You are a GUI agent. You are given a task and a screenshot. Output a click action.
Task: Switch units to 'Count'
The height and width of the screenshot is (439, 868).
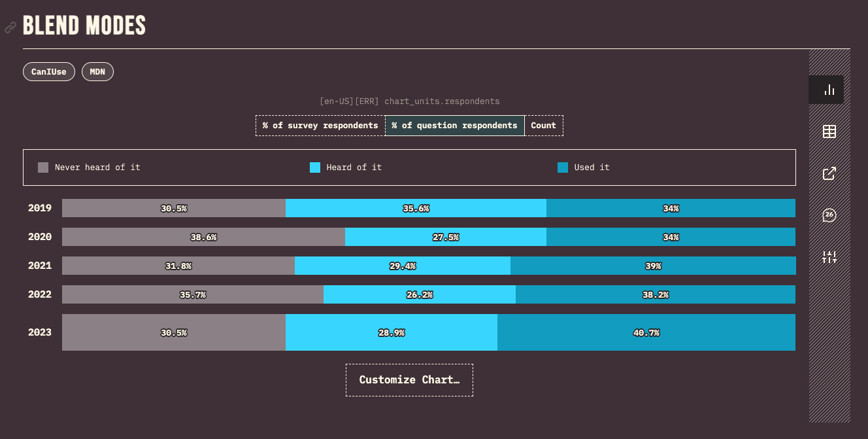tap(544, 125)
